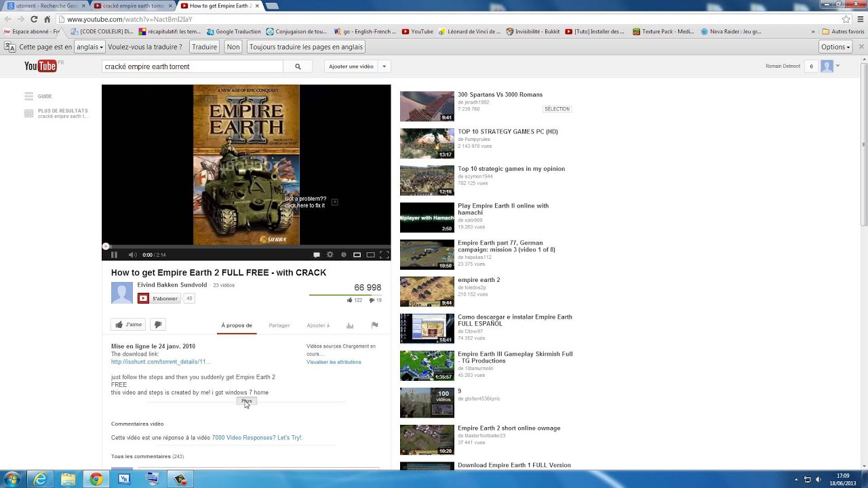The height and width of the screenshot is (488, 868).
Task: Open Eivind Bakken Sundvold channel avatar
Action: [122, 293]
